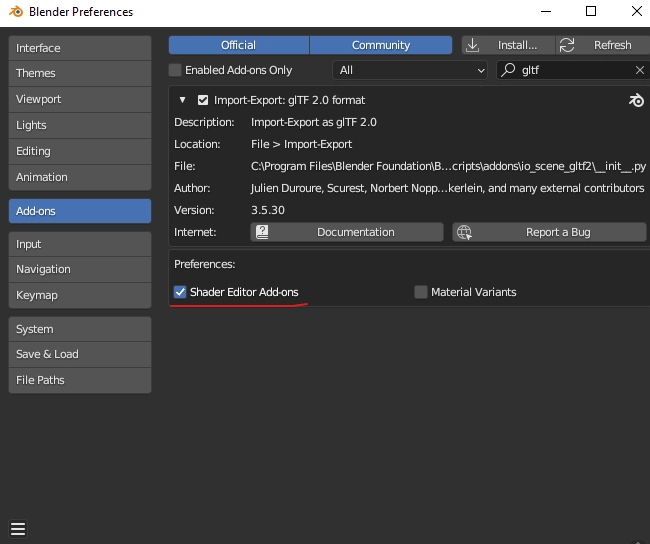
Task: Uncheck Shader Editor Add-ons
Action: [180, 292]
